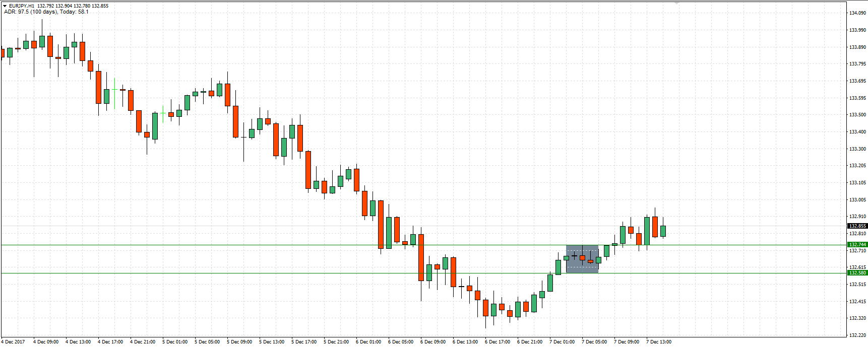Click the 6 Dec 17:00 time label
868x347 pixels.
498,342
